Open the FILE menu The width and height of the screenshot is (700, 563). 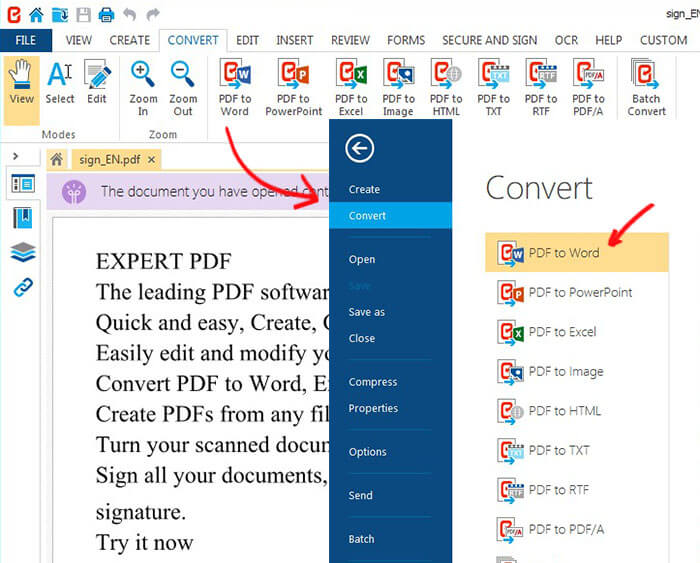[x=26, y=40]
